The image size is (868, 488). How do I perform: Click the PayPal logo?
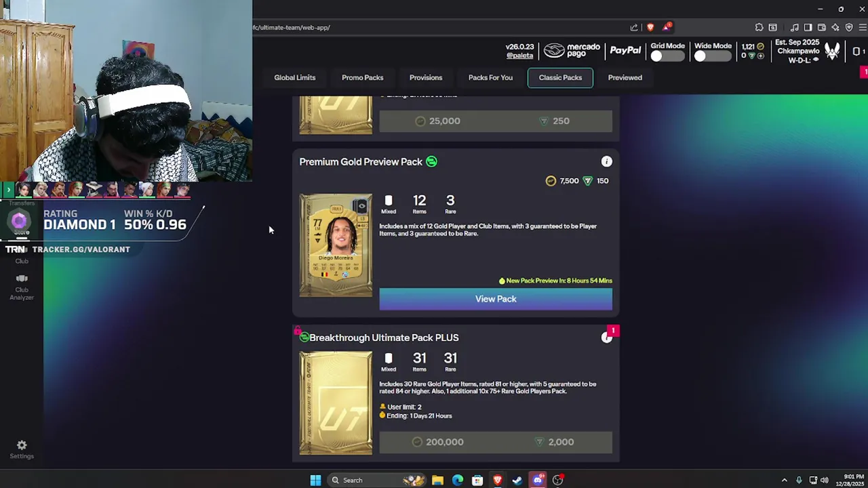coord(625,50)
